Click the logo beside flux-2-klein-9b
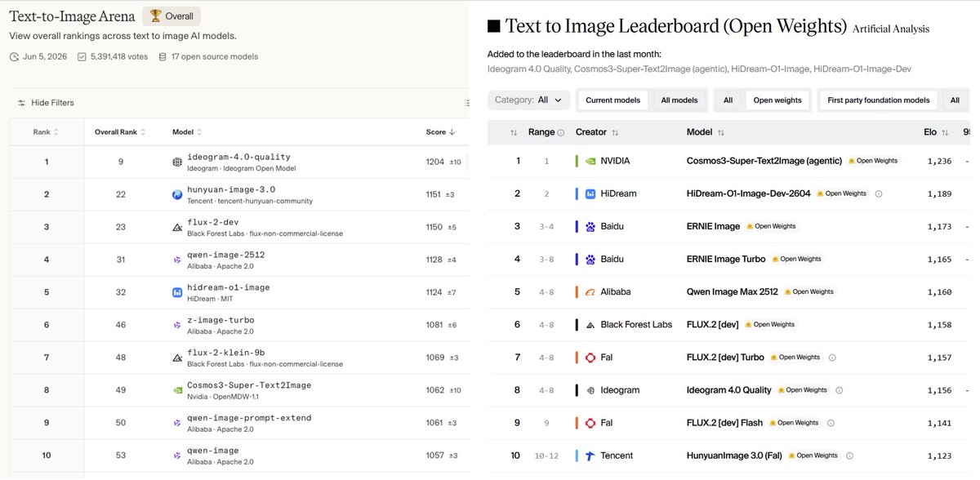Viewport: 980px width, 480px height. coord(177,358)
